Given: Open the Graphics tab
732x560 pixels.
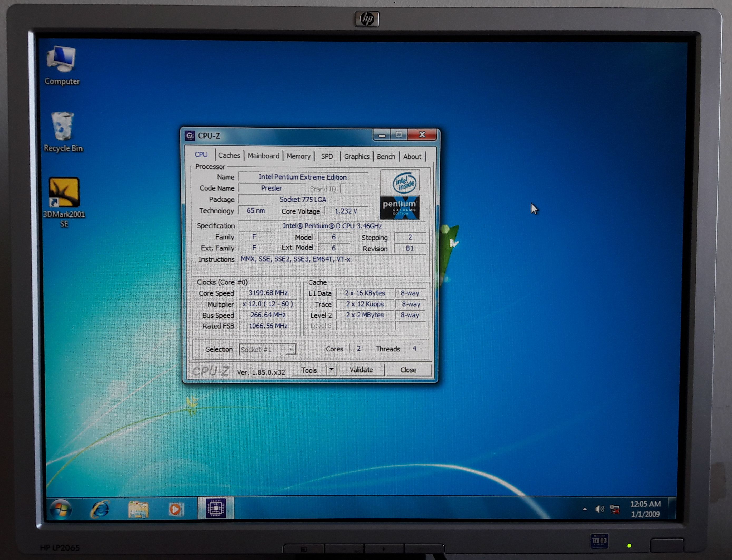Looking at the screenshot, I should click(356, 157).
